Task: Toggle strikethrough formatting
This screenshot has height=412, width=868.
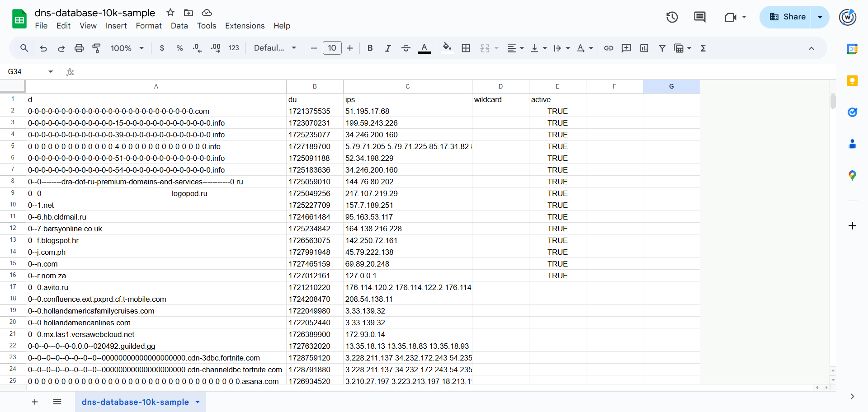Action: pos(406,48)
